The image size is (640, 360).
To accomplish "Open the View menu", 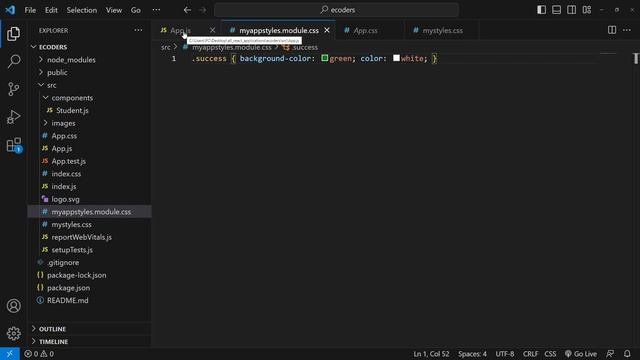I will [x=114, y=10].
